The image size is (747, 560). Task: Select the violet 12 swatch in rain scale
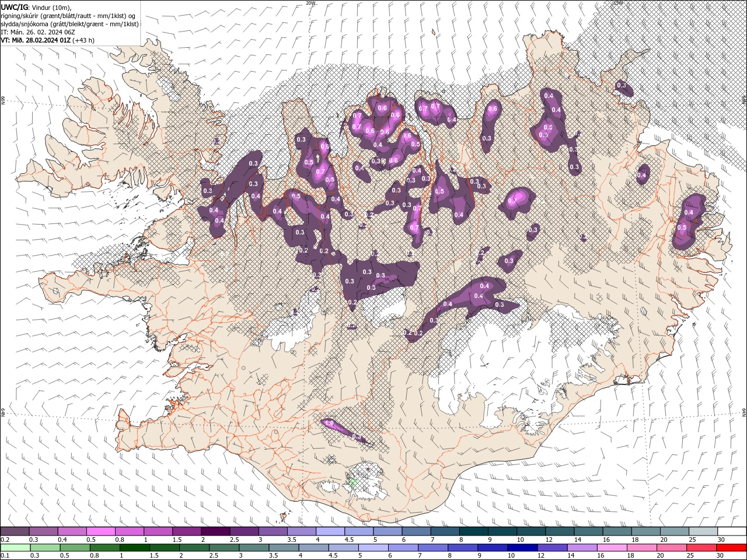tap(551, 548)
